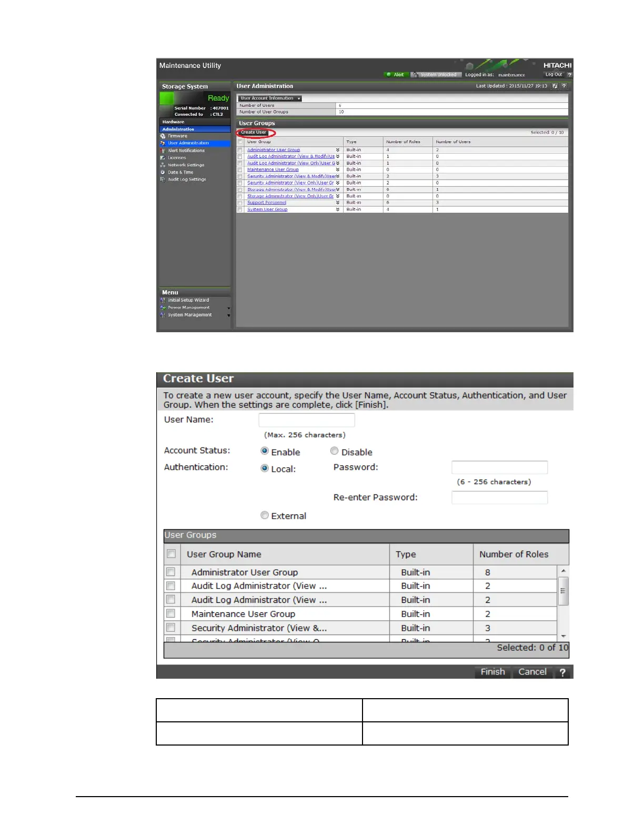Click the Initial Setup Wizard icon
The width and height of the screenshot is (644, 834).
click(163, 300)
